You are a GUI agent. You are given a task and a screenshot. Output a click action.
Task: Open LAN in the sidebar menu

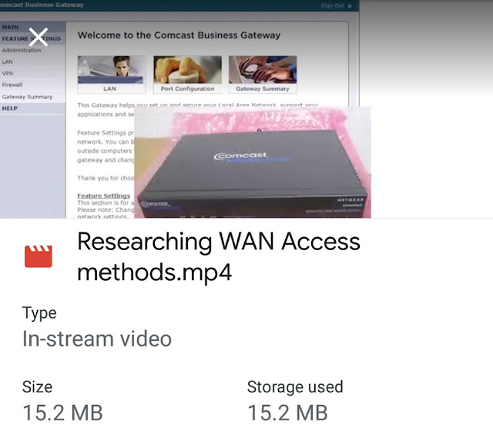coord(7,62)
